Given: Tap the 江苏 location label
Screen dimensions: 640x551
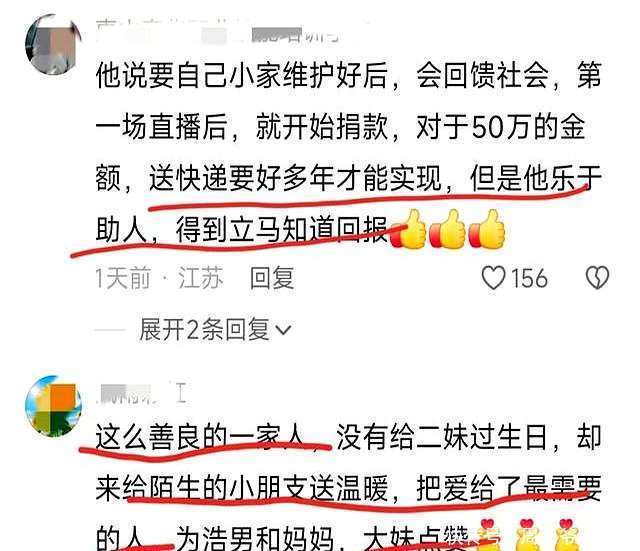Looking at the screenshot, I should pyautogui.click(x=200, y=278).
